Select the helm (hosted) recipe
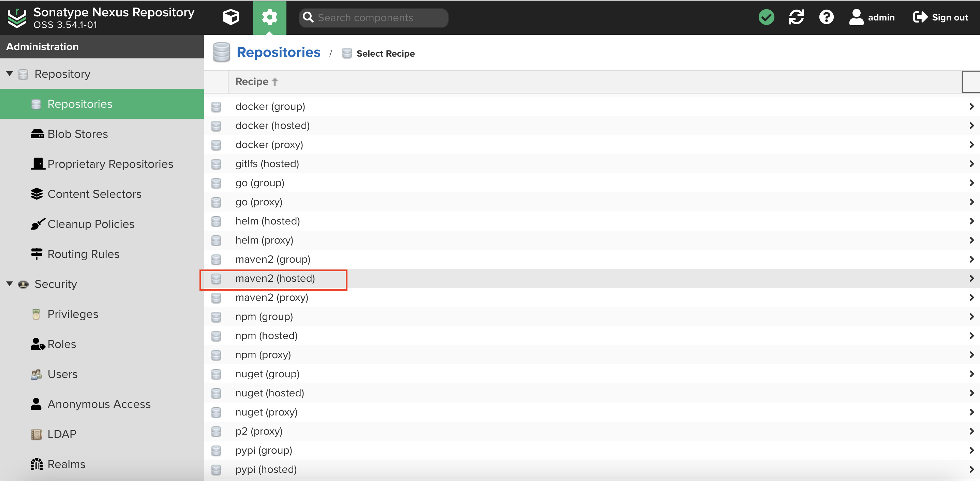This screenshot has height=481, width=980. coord(592,221)
